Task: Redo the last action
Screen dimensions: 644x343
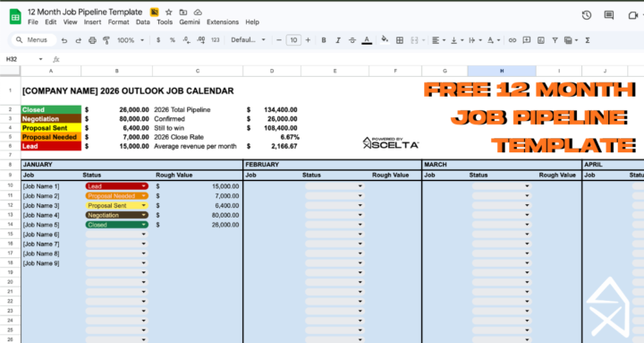Action: click(x=78, y=40)
